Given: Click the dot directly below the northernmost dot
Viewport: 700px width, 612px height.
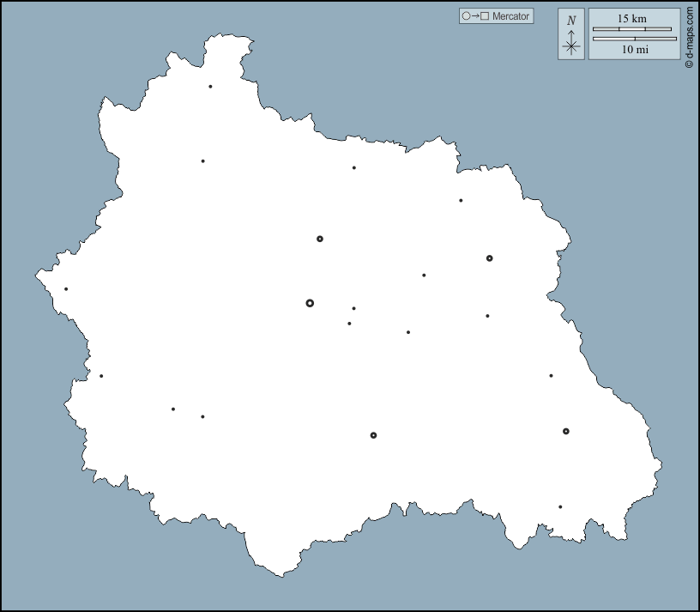Looking at the screenshot, I should pyautogui.click(x=202, y=161).
